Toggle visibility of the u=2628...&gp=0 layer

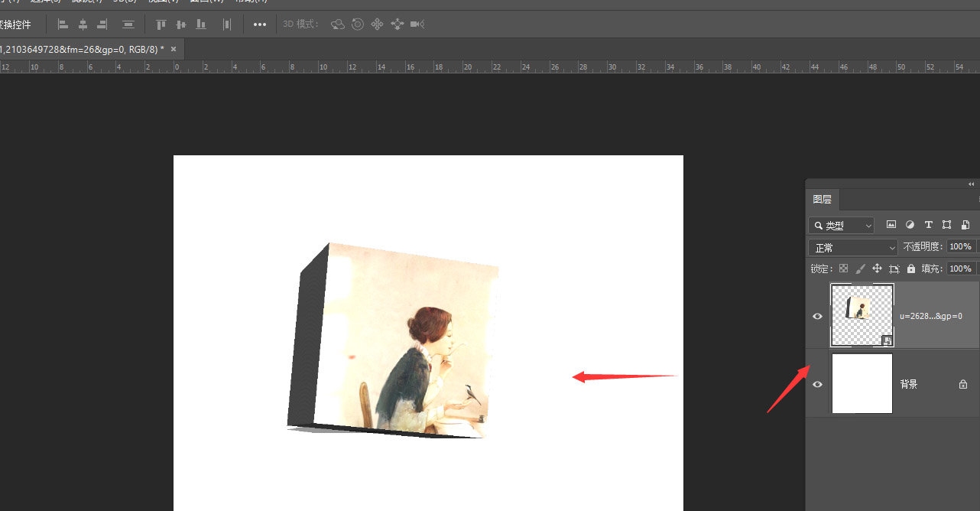coord(817,315)
